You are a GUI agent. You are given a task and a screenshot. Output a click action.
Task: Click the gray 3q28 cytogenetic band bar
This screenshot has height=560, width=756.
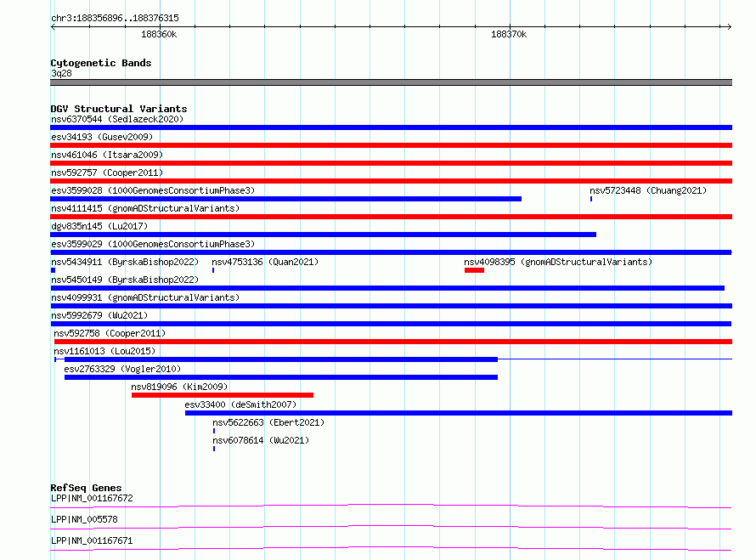pos(391,82)
